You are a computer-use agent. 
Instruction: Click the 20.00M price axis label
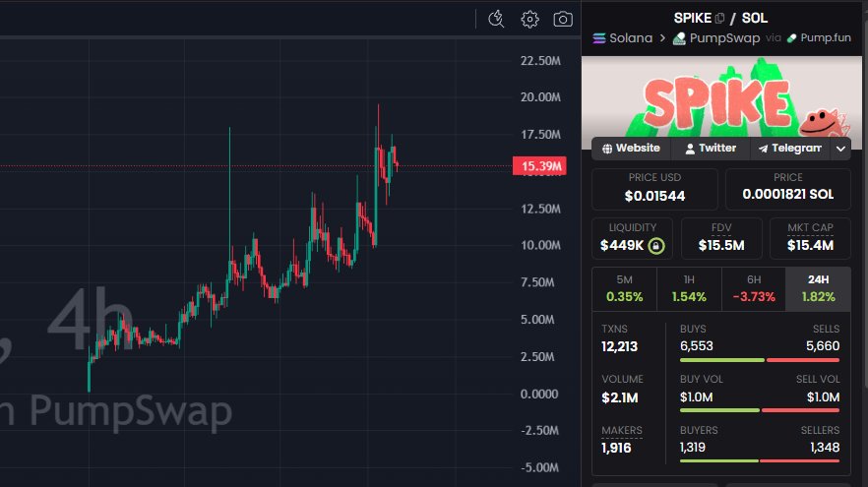(x=540, y=97)
